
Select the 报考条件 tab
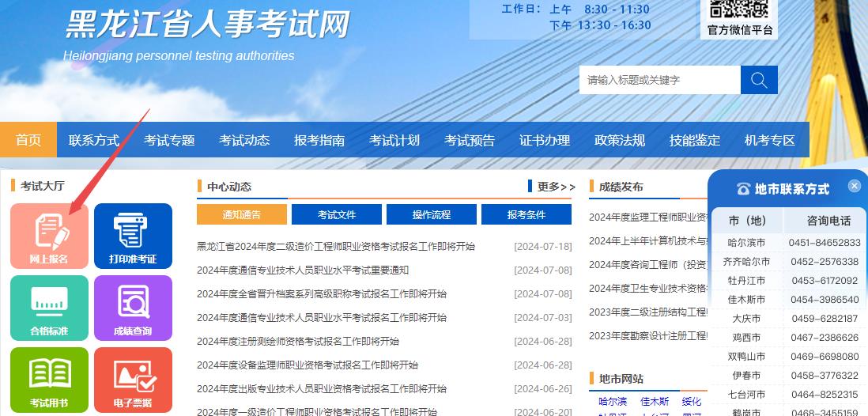point(526,214)
